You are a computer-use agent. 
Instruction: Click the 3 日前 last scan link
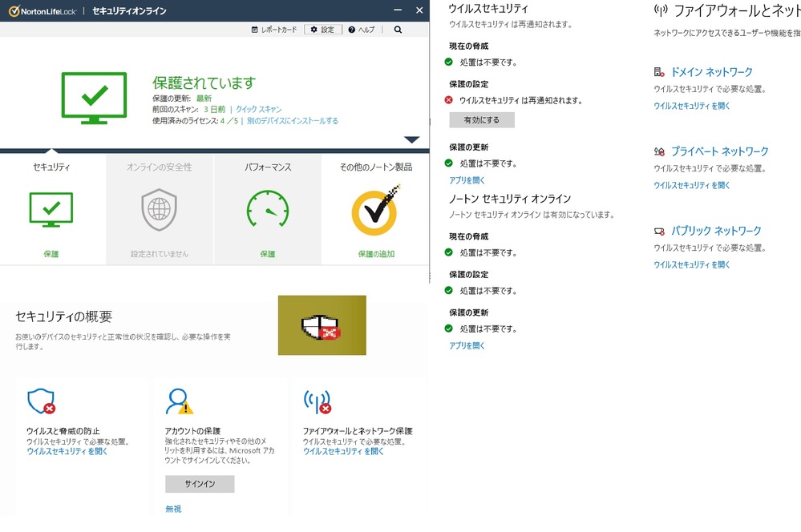pyautogui.click(x=215, y=109)
